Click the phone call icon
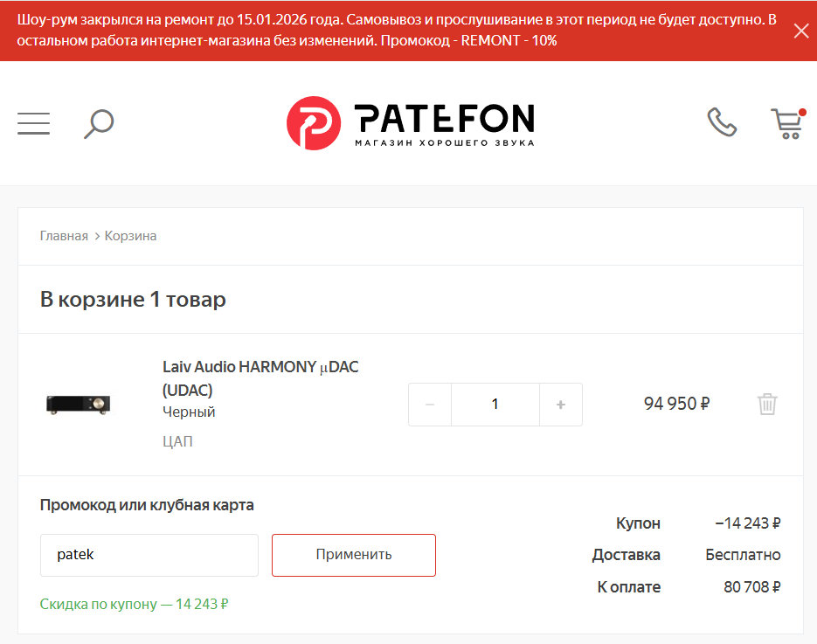Viewport: 817px width, 644px height. pos(722,122)
